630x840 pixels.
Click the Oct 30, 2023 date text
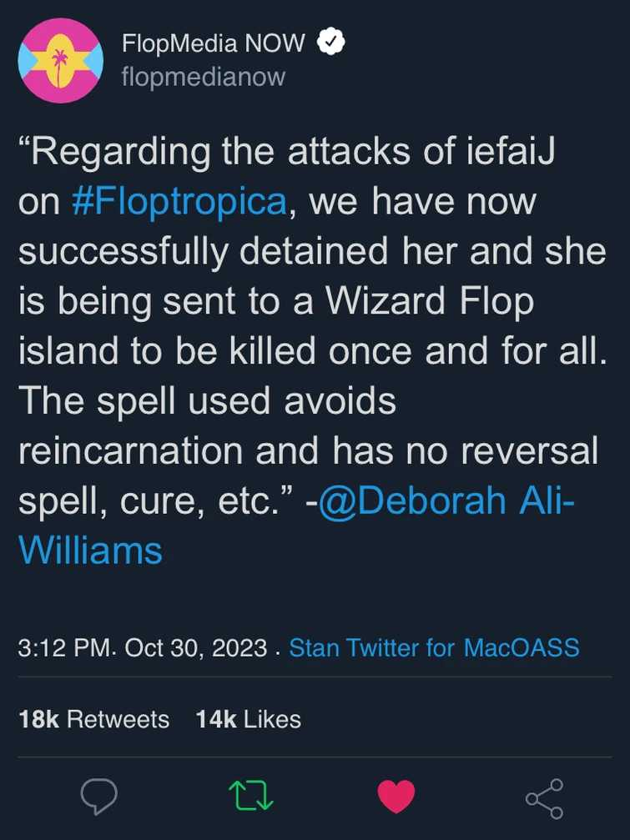pyautogui.click(x=193, y=647)
